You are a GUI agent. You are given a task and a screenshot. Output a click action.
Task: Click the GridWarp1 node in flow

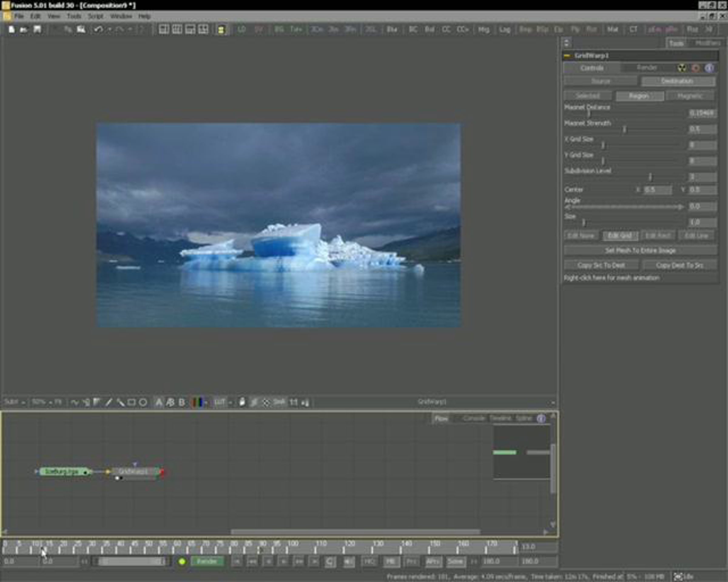[x=134, y=472]
